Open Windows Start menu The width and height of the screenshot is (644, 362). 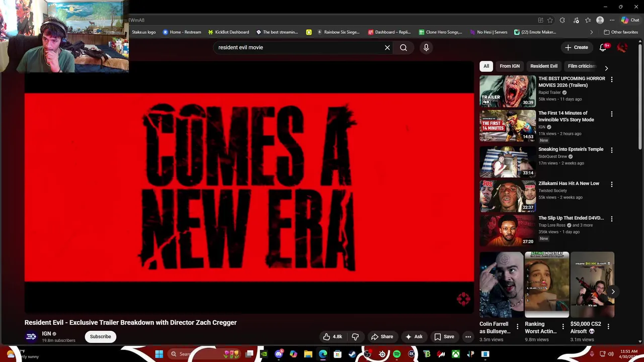coord(159,354)
